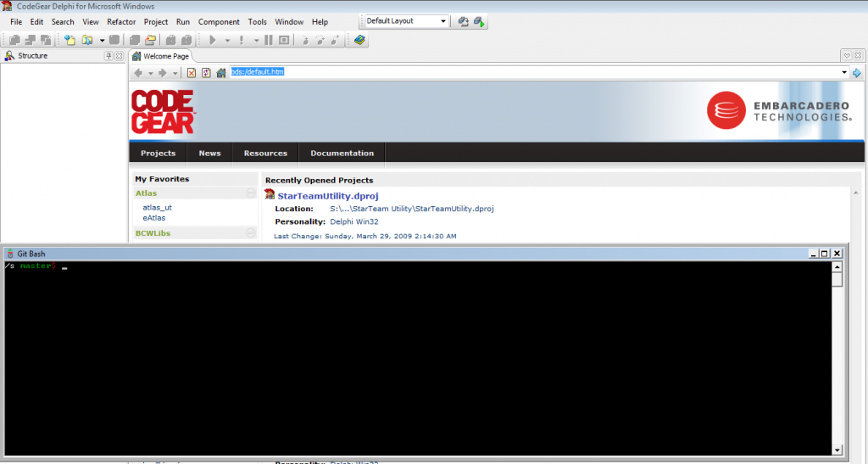The image size is (868, 464).
Task: Open the dropdown arrow next to Open icon
Action: [102, 41]
